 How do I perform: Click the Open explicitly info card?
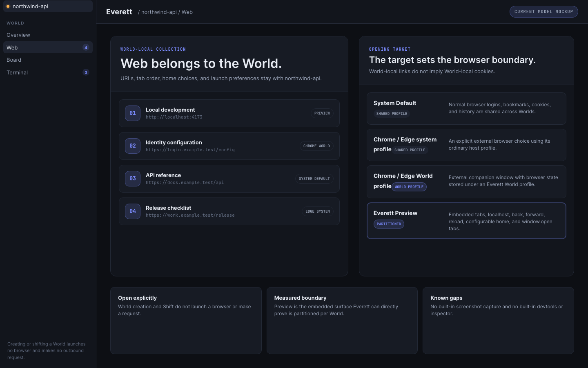(186, 321)
